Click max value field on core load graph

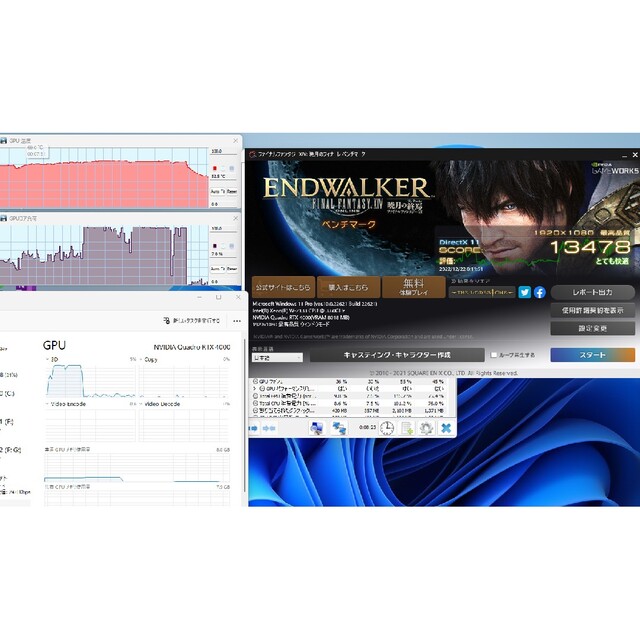tap(223, 229)
